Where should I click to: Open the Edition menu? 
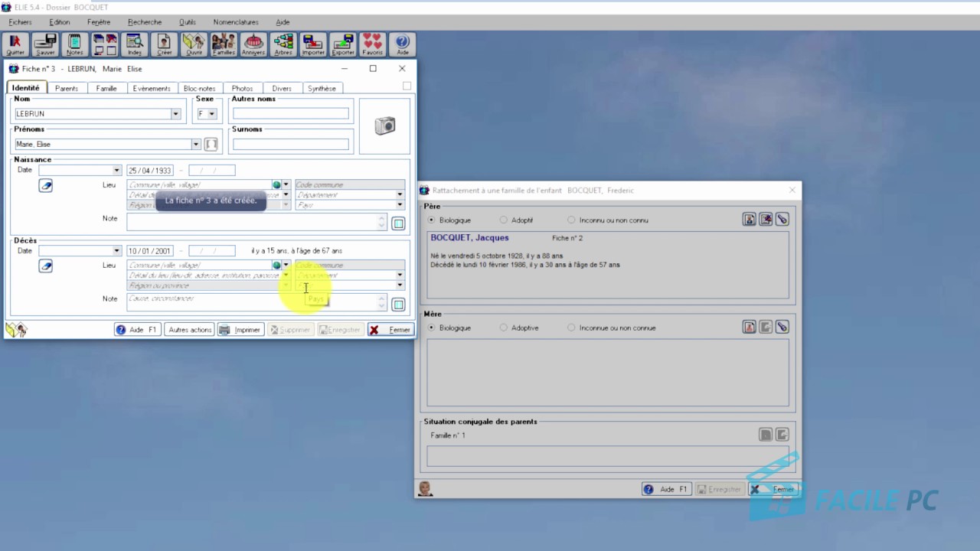[60, 22]
